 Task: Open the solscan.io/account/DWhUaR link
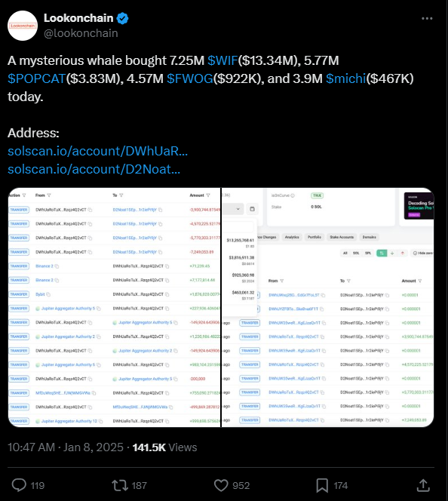(98, 151)
